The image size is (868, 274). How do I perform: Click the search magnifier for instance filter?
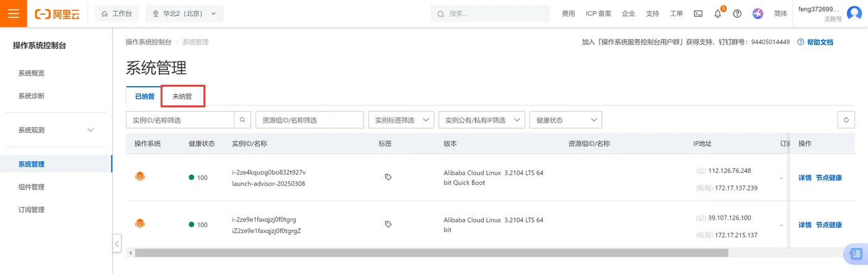242,120
